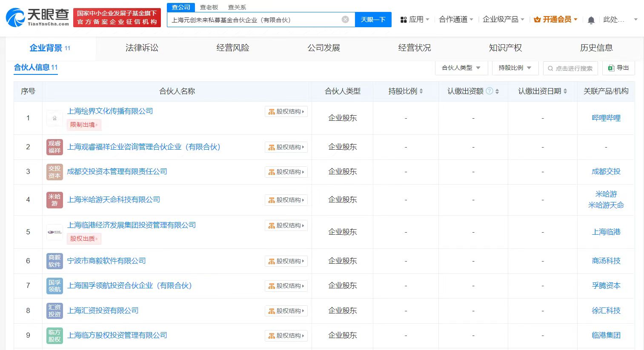The width and height of the screenshot is (644, 350).
Task: Click the 米哈游 company avatar
Action: (54, 200)
